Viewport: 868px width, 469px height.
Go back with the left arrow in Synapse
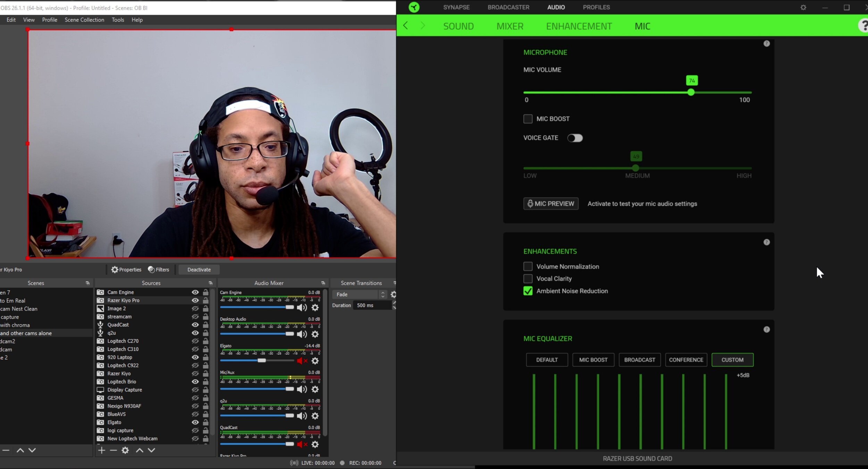(405, 26)
